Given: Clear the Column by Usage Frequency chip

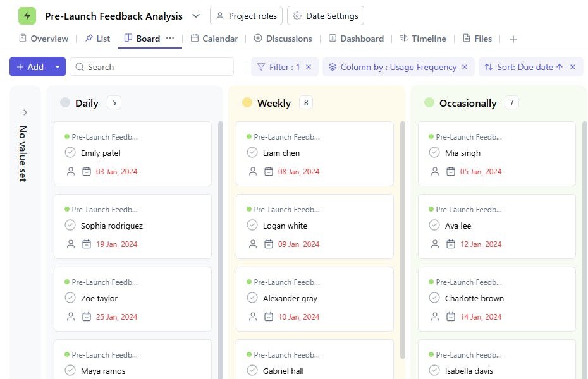Looking at the screenshot, I should pos(465,67).
